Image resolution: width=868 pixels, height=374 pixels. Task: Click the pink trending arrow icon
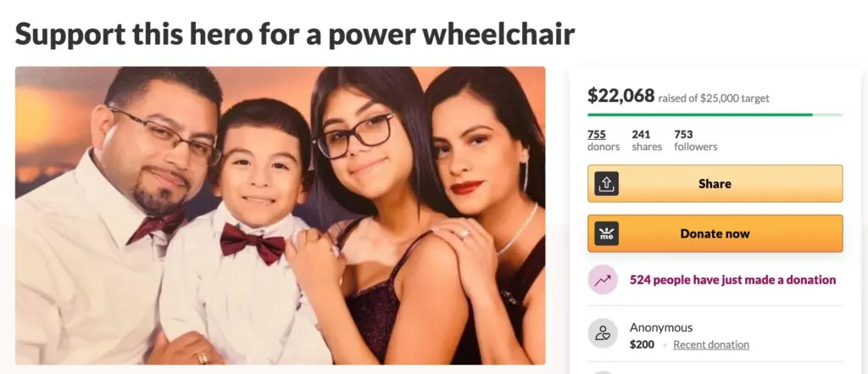pos(603,280)
